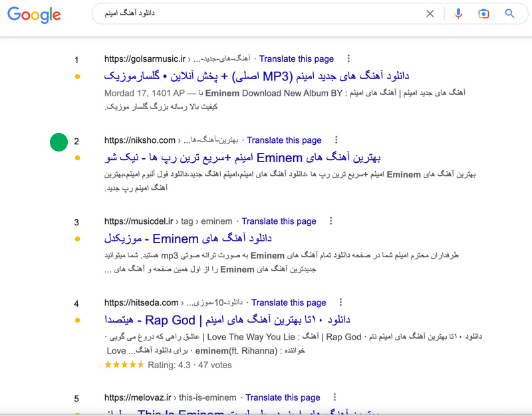Click the Rating: 4.3 · 47 votes text

[x=190, y=365]
